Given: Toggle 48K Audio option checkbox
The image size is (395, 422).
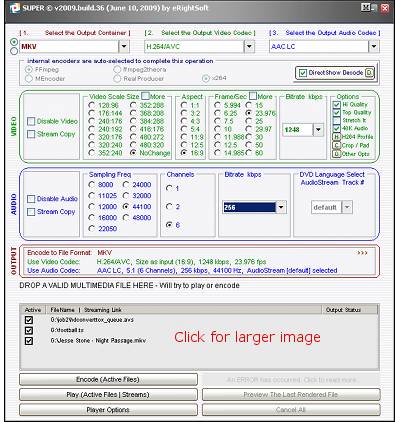Looking at the screenshot, I should click(x=337, y=128).
